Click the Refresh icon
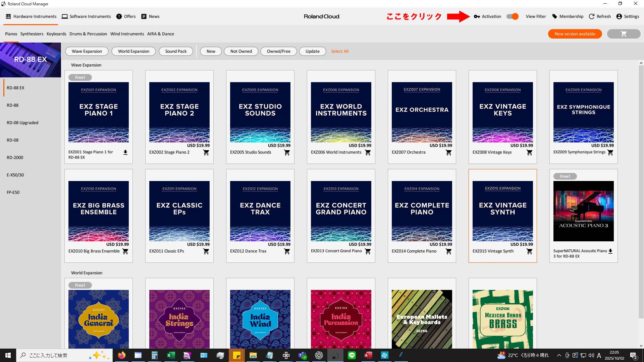 [x=592, y=16]
